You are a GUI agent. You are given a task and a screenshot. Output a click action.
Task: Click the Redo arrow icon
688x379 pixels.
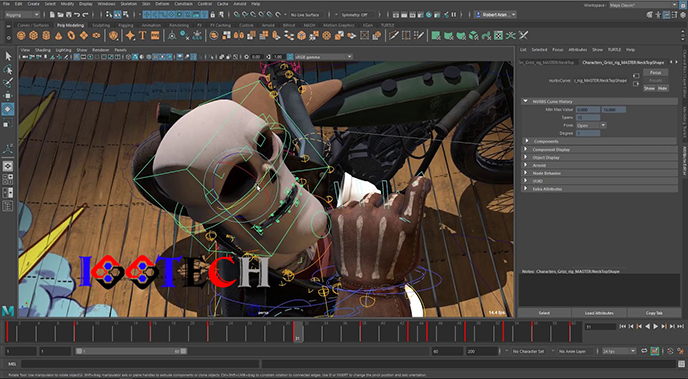(86, 14)
